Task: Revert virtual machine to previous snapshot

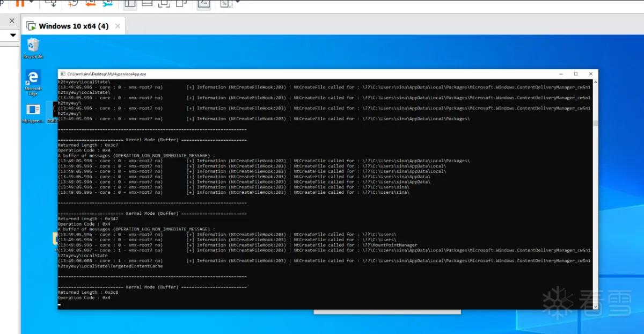Action: (x=90, y=3)
